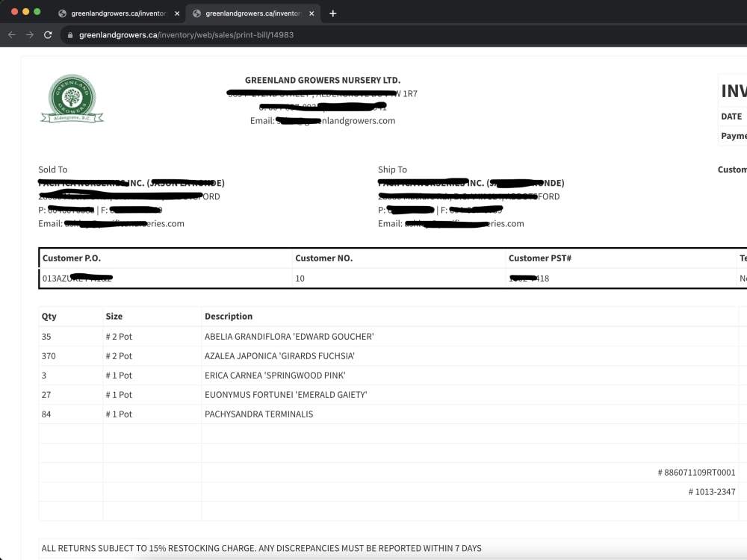Switch to the first greenlandgrowers.ca tab
Image resolution: width=747 pixels, height=560 pixels.
point(118,13)
